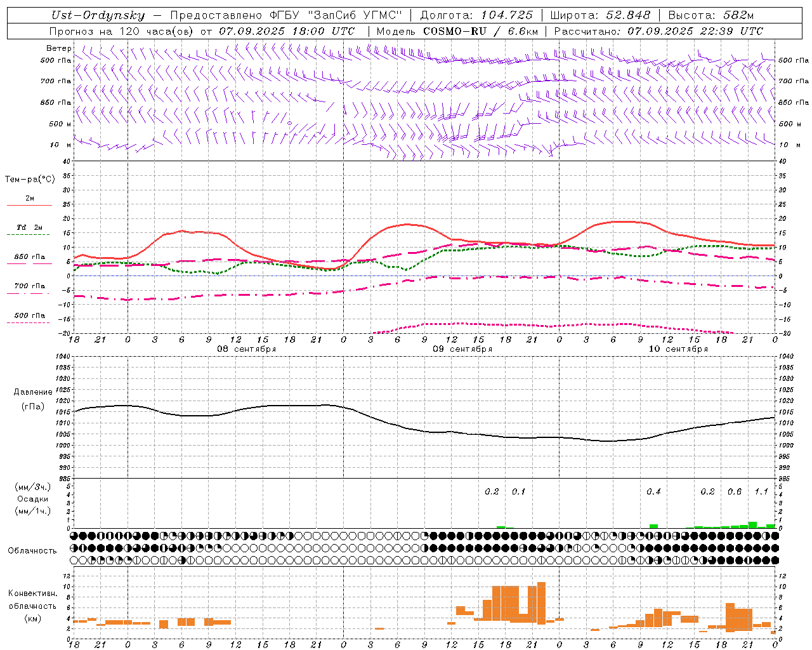The height and width of the screenshot is (650, 812).
Task: Click the (мм/1ч.) precipitation unit label
Action: pyautogui.click(x=33, y=511)
